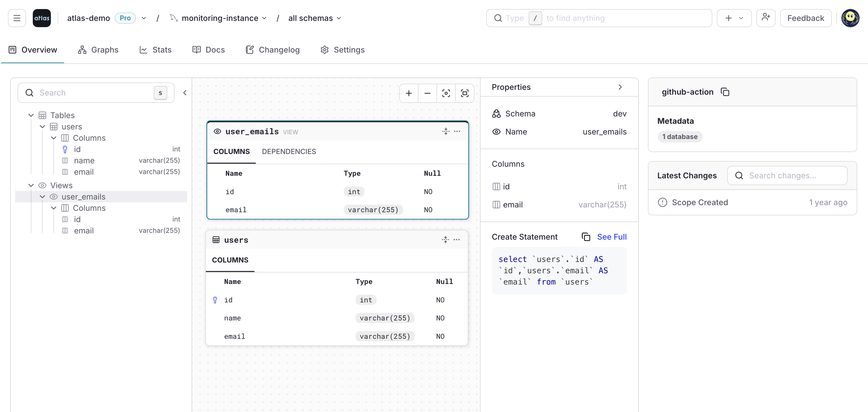This screenshot has width=868, height=412.
Task: Collapse the schema tree sidebar
Action: click(185, 93)
